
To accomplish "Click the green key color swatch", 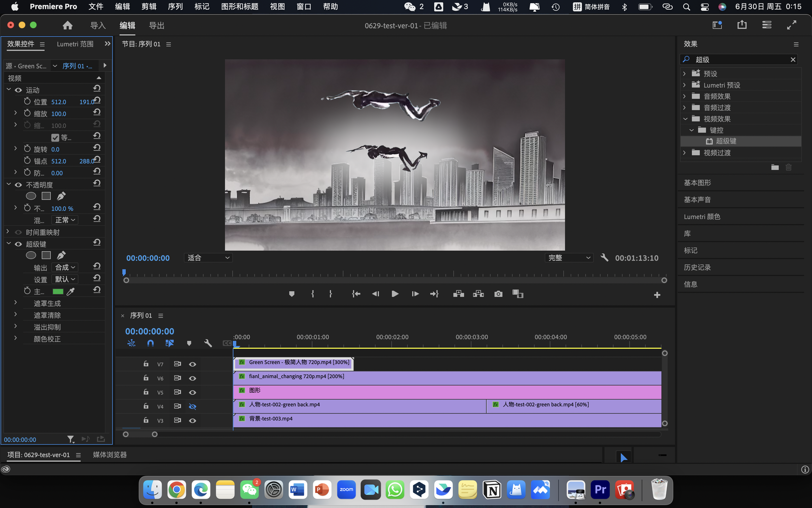I will coord(58,292).
